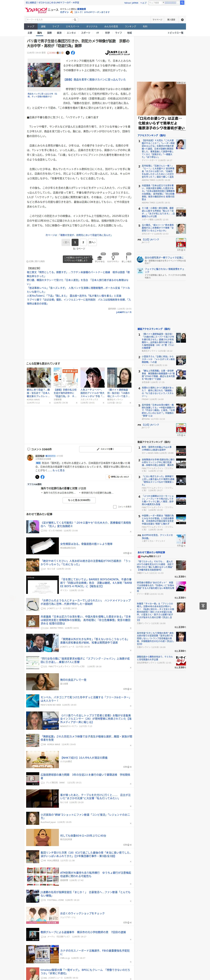This screenshot has height=980, width=210.
Task: Open the エキスパート navigation tab
Action: 72,27
